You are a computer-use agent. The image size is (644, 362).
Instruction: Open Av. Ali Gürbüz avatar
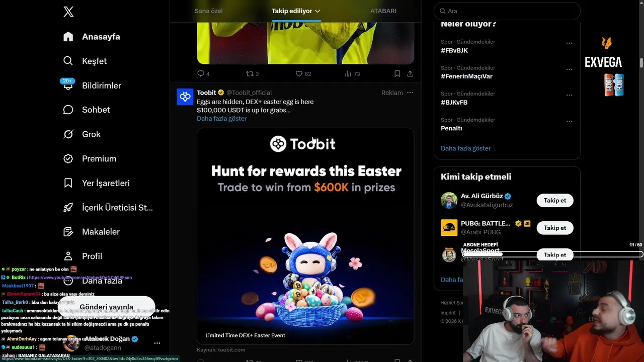tap(449, 200)
